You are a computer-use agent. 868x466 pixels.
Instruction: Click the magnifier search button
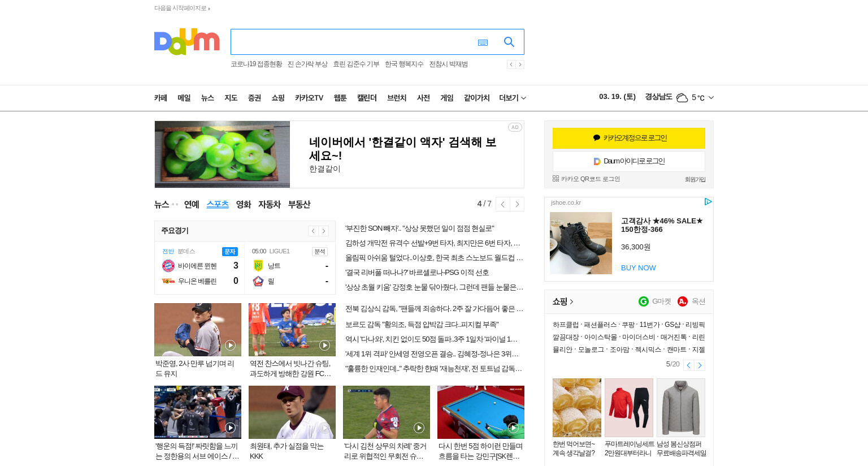tap(509, 42)
